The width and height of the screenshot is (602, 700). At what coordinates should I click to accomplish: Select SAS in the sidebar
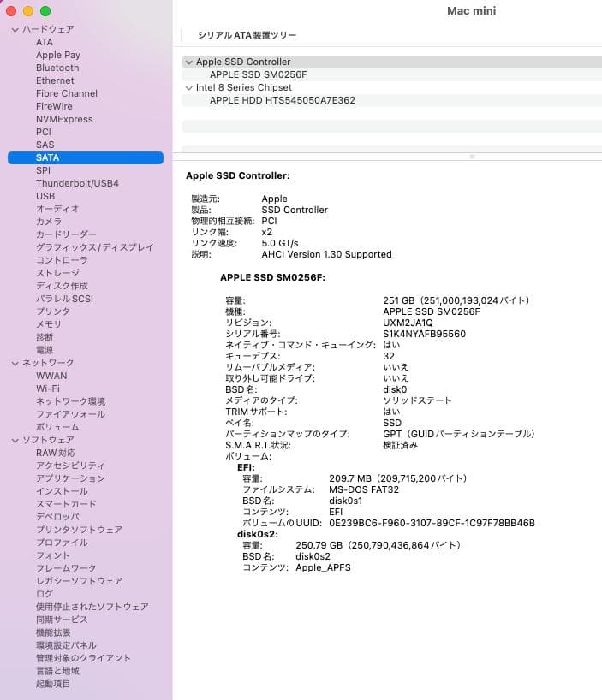(x=45, y=145)
